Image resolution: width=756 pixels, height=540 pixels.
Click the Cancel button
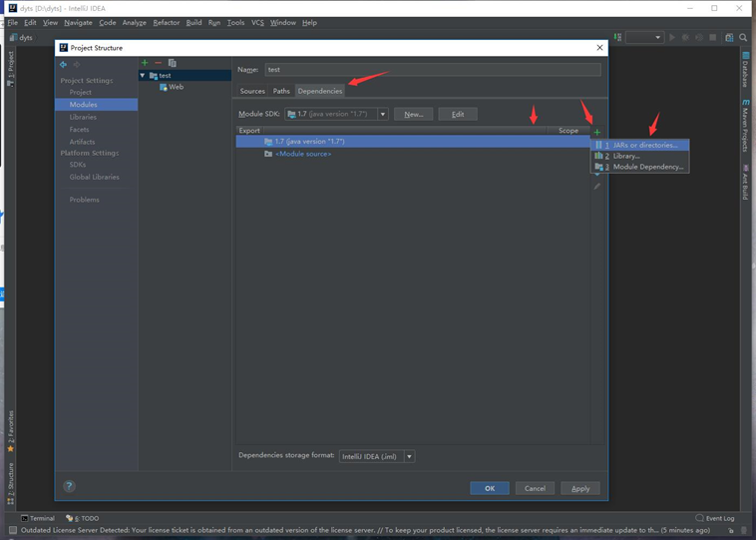click(535, 488)
